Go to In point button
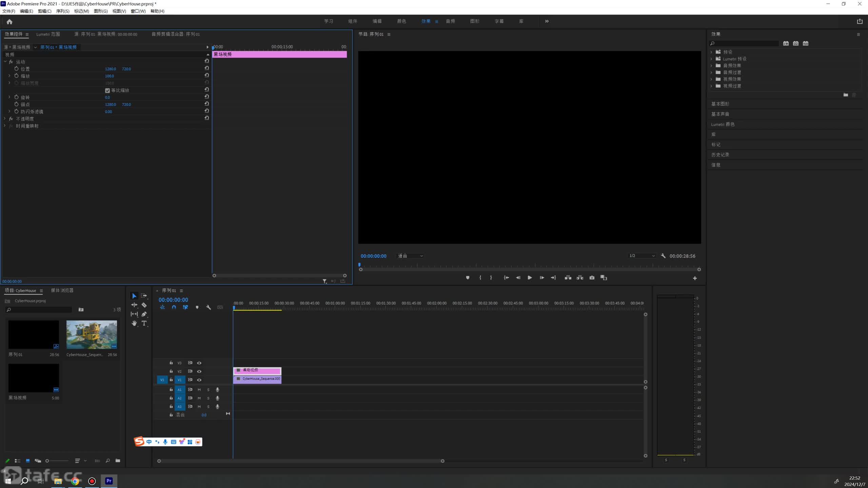This screenshot has height=488, width=868. pos(506,278)
